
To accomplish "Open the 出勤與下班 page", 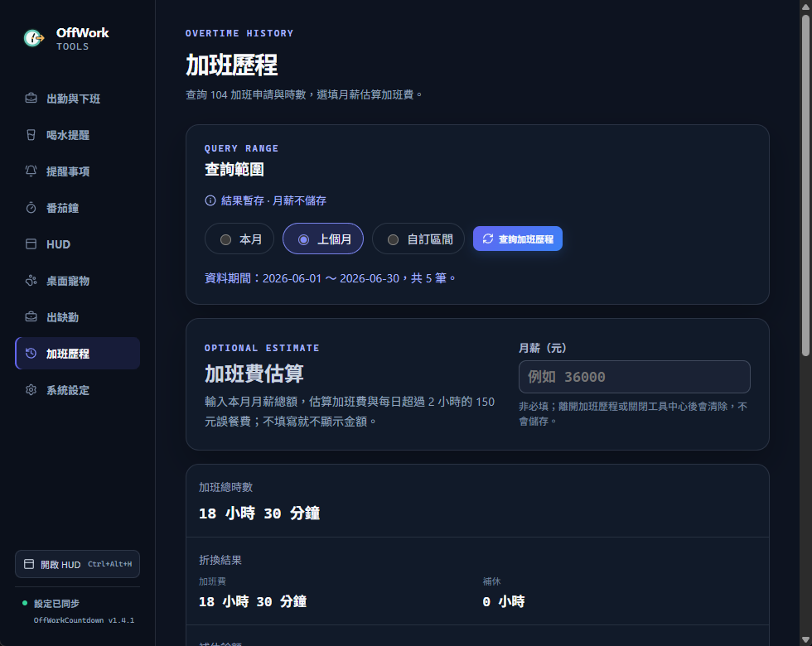I will click(x=78, y=99).
